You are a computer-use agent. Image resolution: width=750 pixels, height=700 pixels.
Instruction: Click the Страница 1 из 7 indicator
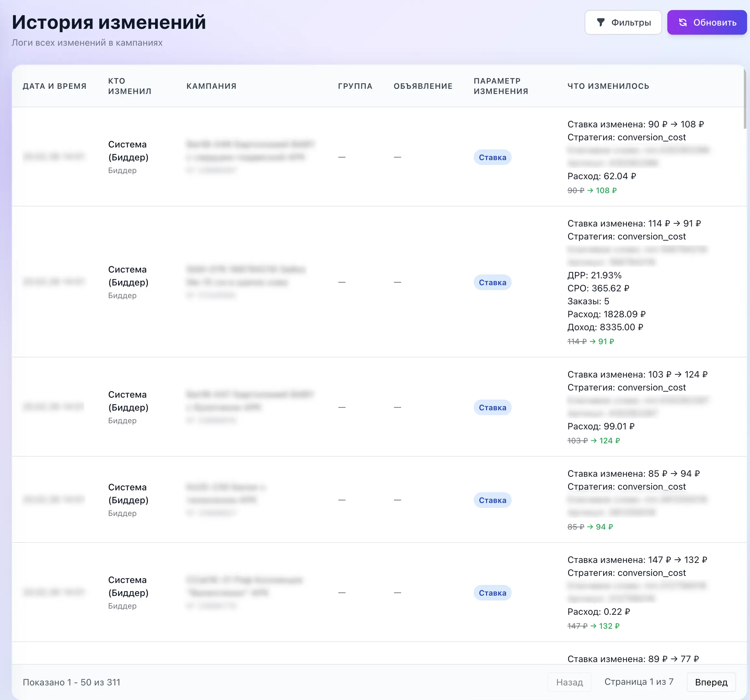coord(639,682)
